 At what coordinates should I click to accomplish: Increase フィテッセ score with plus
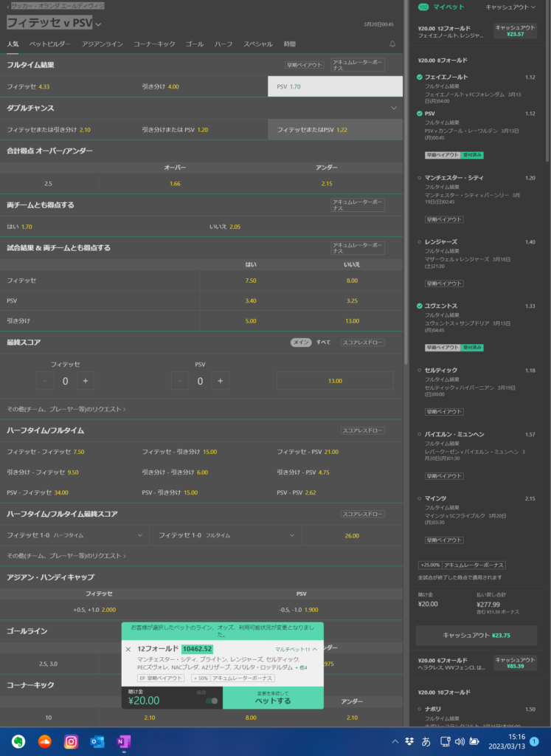(86, 381)
